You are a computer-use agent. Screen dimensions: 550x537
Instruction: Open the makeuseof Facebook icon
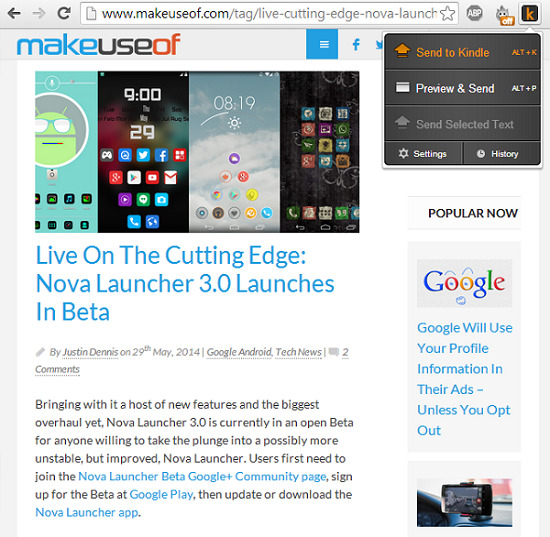point(356,45)
